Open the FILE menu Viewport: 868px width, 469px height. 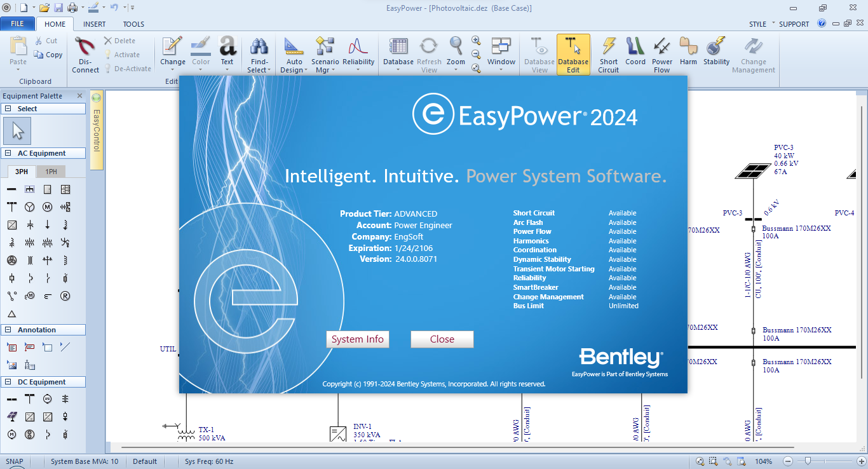point(17,24)
